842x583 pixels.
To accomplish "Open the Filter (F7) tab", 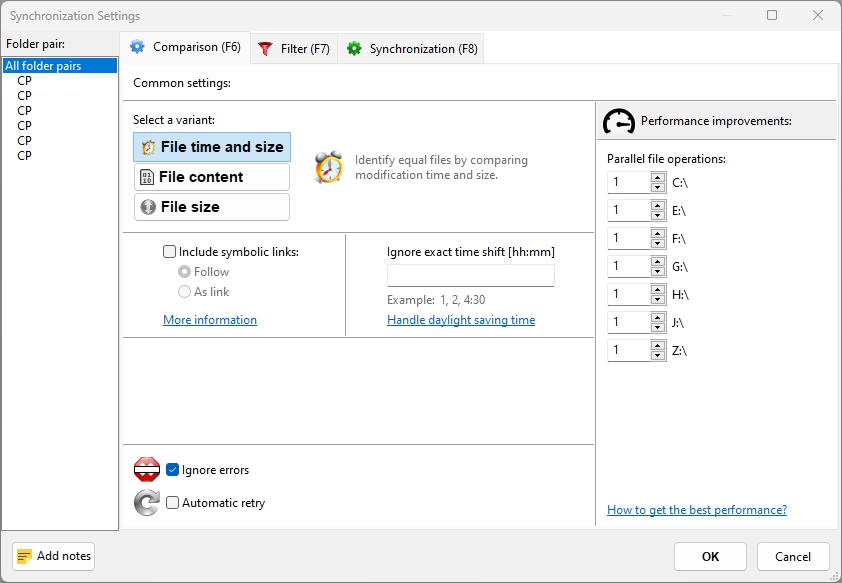I will point(294,49).
